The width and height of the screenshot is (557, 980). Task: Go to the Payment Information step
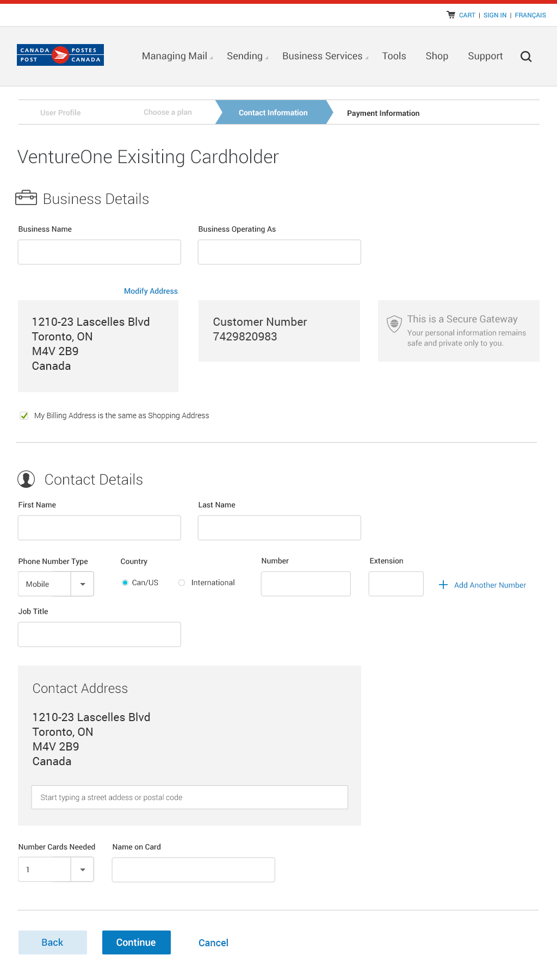[x=383, y=113]
